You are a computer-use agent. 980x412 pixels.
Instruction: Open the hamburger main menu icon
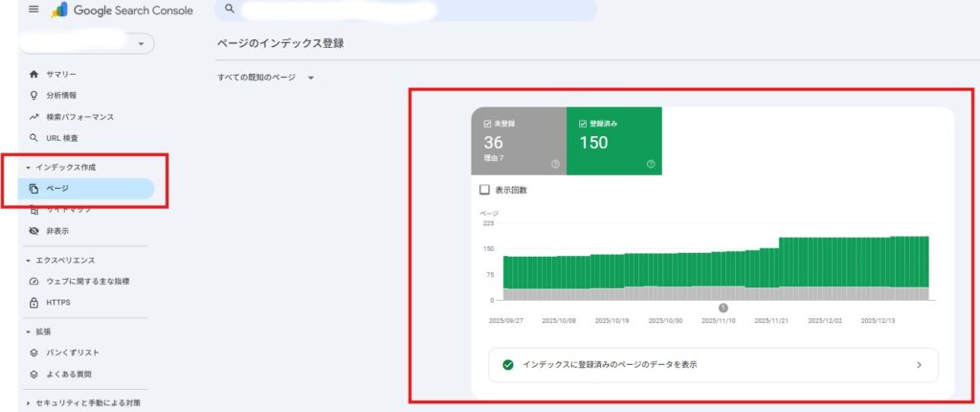[x=34, y=10]
